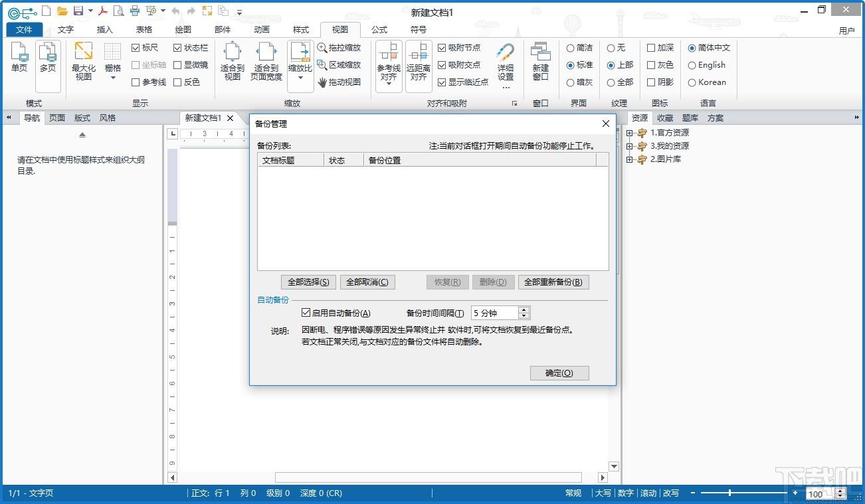Click 最大化视图 maximize view icon
The height and width of the screenshot is (504, 865).
click(84, 61)
